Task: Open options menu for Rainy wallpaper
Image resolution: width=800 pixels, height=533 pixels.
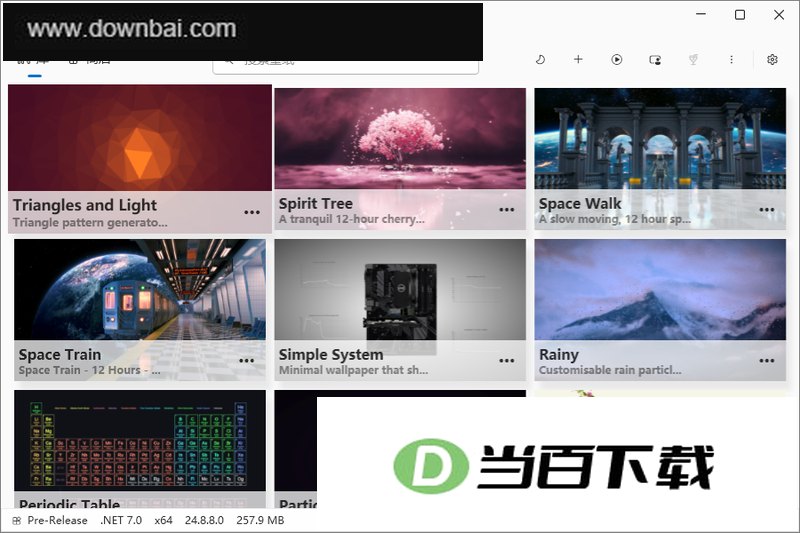Action: point(767,361)
